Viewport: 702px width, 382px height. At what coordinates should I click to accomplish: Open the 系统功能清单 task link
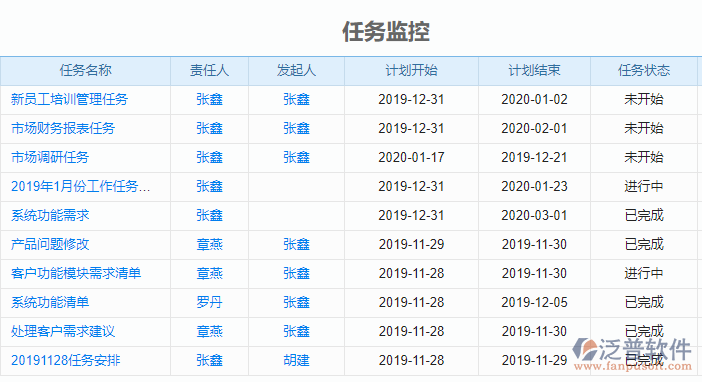click(x=50, y=302)
